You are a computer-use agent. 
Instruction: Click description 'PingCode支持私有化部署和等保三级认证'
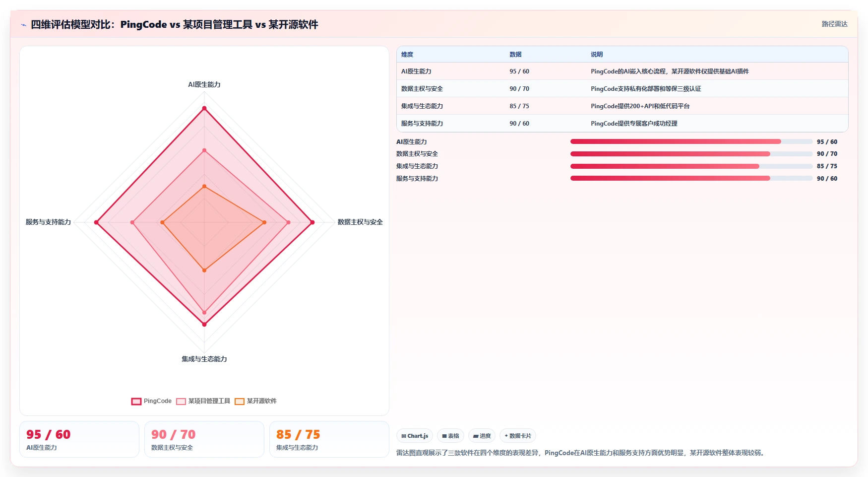pyautogui.click(x=646, y=89)
